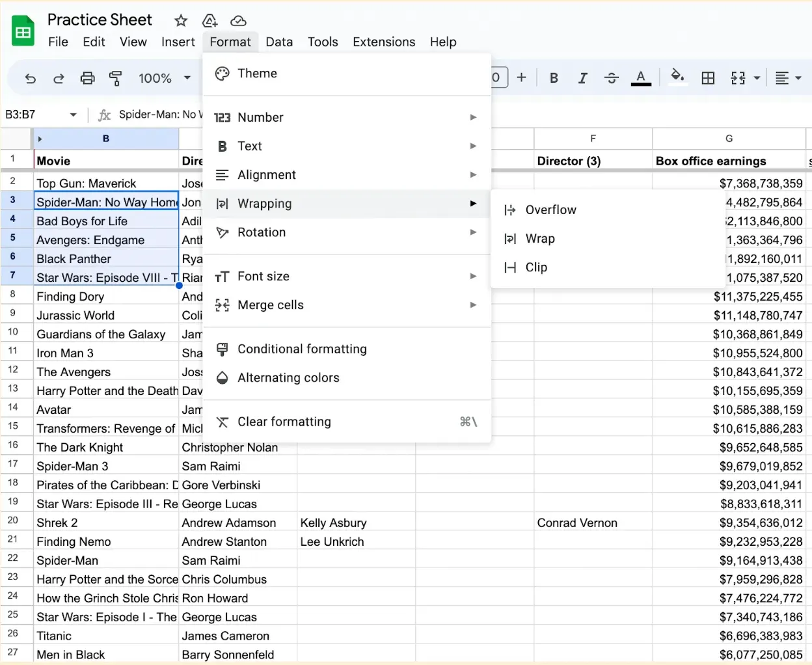812x665 pixels.
Task: Select cell Finding Dory
Action: pos(106,297)
